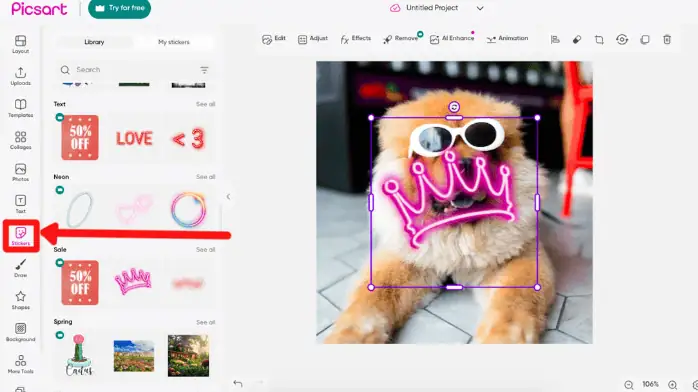Screen dimensions: 698x392
Task: Add the 50% OFF sticker in Text section
Action: click(x=80, y=137)
